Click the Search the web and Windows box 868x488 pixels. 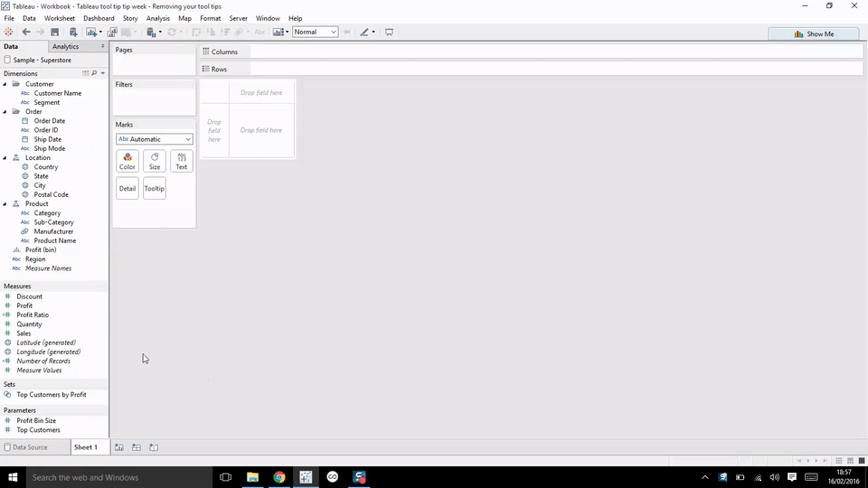(x=119, y=477)
